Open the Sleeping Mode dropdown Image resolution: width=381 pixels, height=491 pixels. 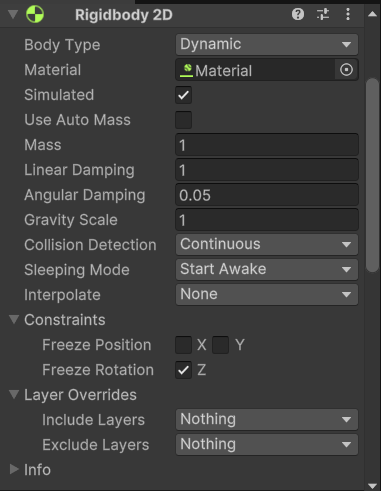[x=267, y=269]
